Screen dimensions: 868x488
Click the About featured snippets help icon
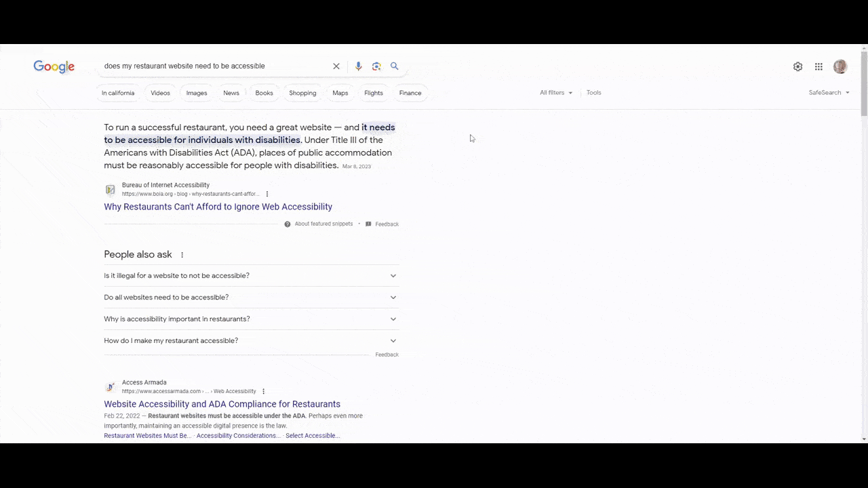coord(288,224)
